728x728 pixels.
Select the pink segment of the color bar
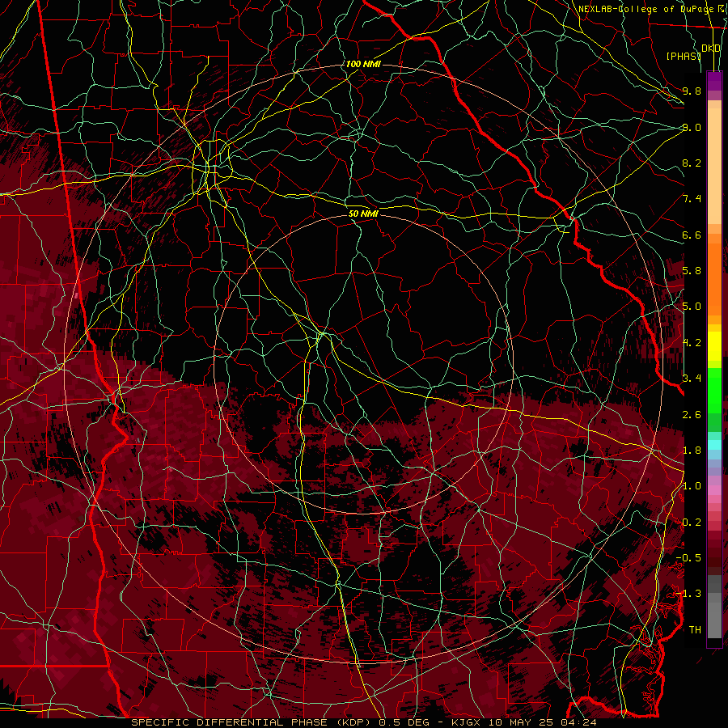click(714, 490)
